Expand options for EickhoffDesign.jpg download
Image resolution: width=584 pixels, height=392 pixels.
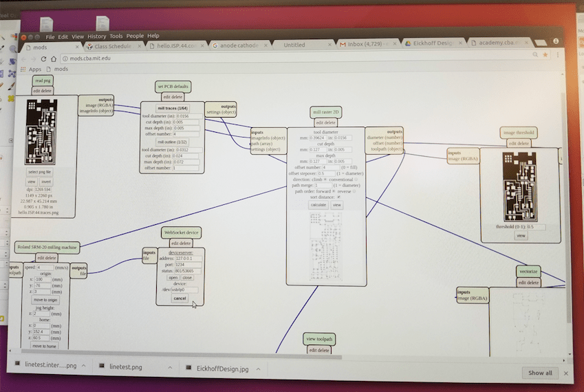coord(258,369)
